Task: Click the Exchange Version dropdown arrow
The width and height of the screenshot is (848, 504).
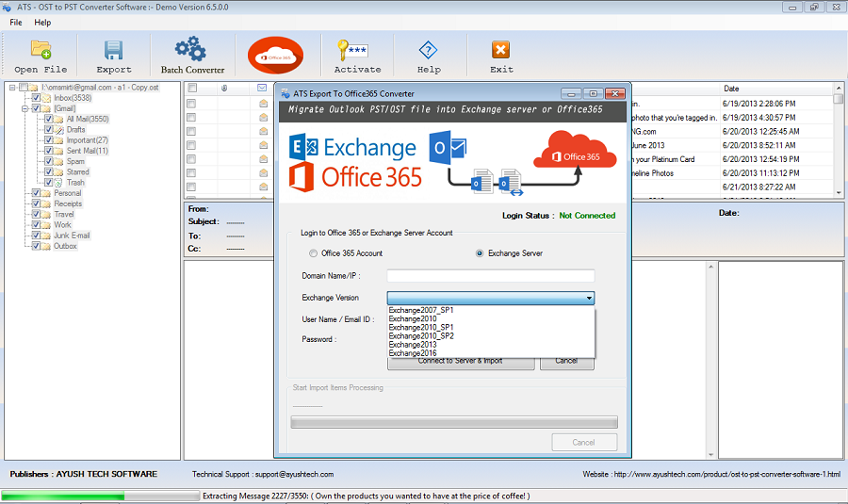Action: pos(589,298)
